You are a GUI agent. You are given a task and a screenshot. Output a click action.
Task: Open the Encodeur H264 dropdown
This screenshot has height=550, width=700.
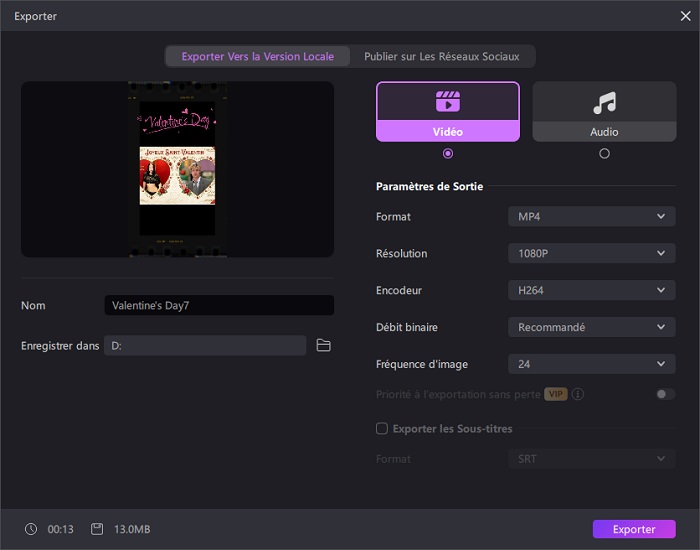pos(591,290)
